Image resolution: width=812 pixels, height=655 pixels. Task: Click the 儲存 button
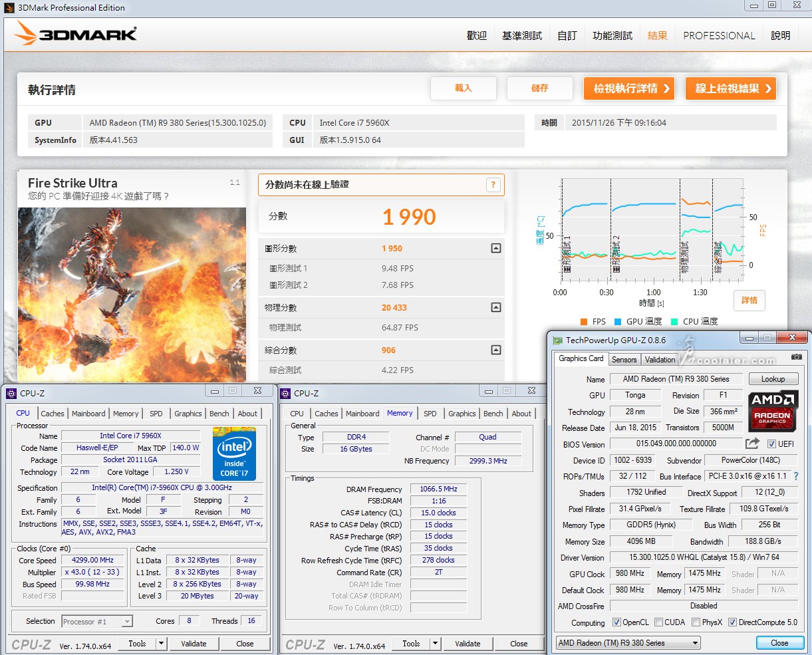pyautogui.click(x=540, y=88)
